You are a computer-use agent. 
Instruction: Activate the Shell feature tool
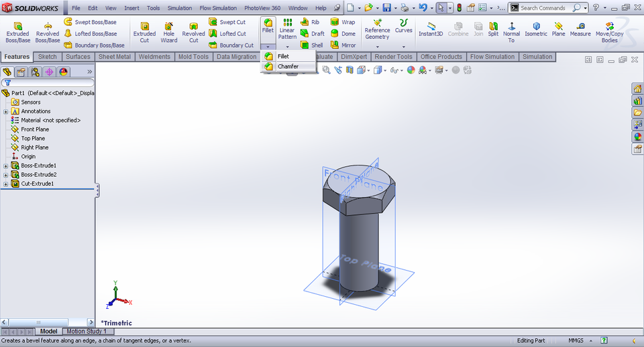[x=311, y=46]
